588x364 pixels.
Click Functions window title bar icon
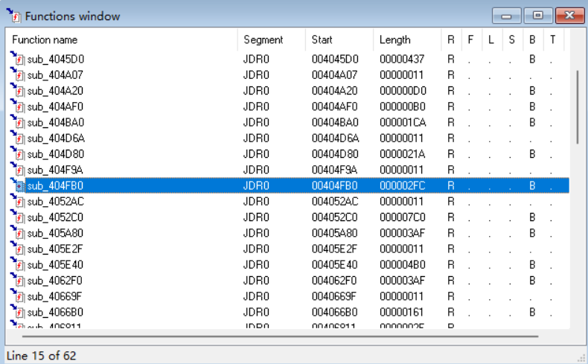point(13,16)
